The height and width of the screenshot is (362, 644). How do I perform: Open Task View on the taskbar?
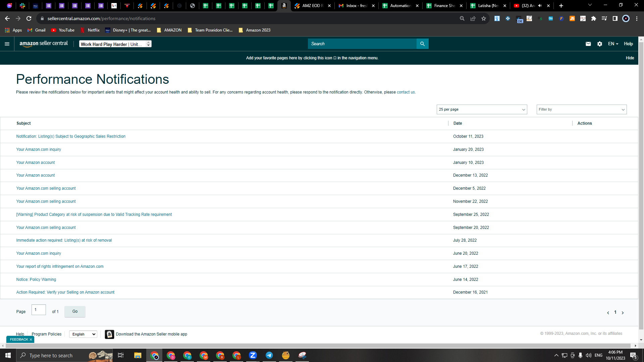(x=121, y=355)
